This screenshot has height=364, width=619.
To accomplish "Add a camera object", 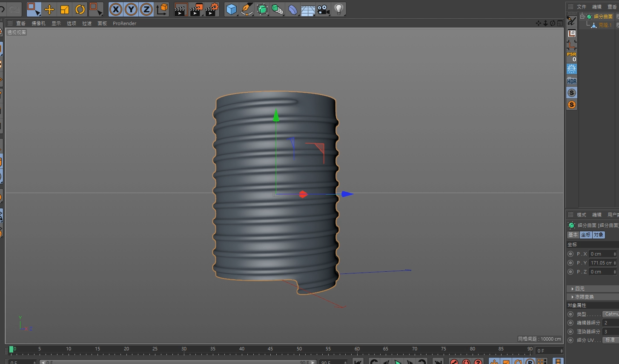I will (324, 9).
